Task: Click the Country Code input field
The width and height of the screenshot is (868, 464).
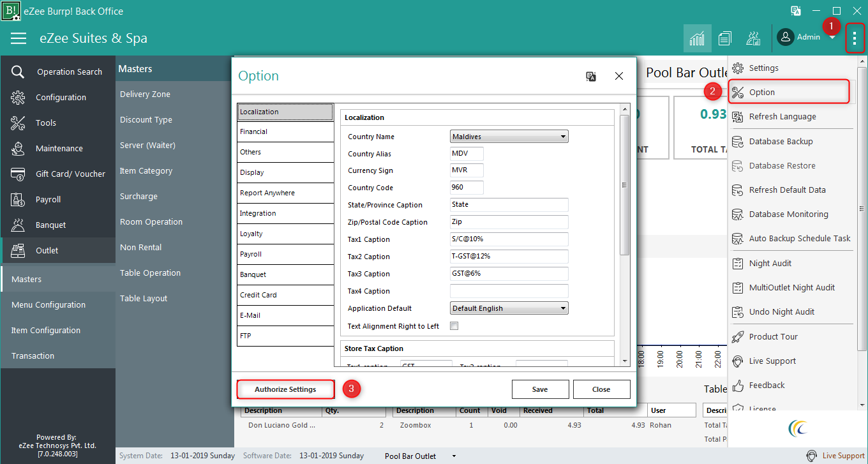Action: tap(467, 188)
